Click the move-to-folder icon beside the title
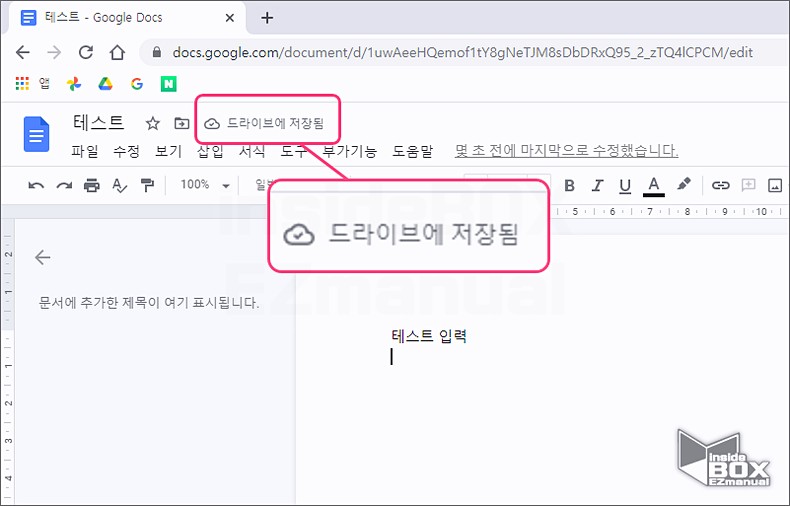 181,124
